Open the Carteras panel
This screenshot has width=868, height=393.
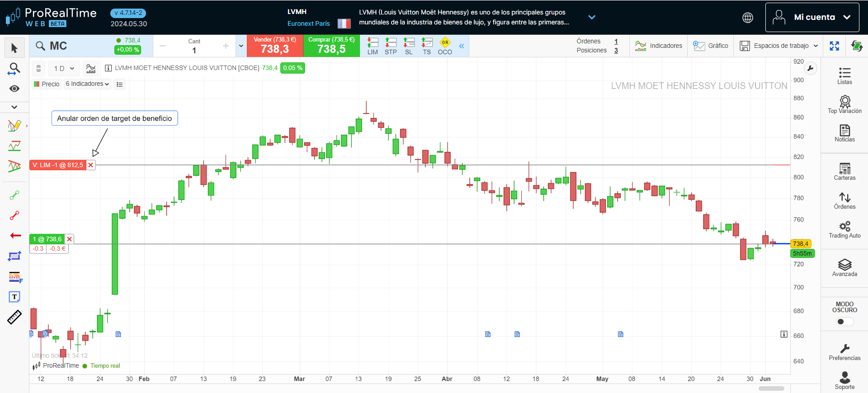pos(844,172)
